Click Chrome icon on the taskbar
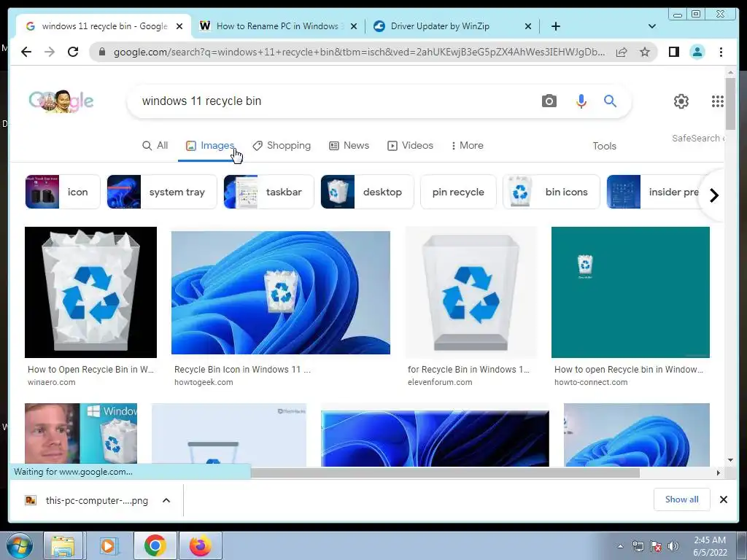Viewport: 747px width, 560px height. pos(155,545)
